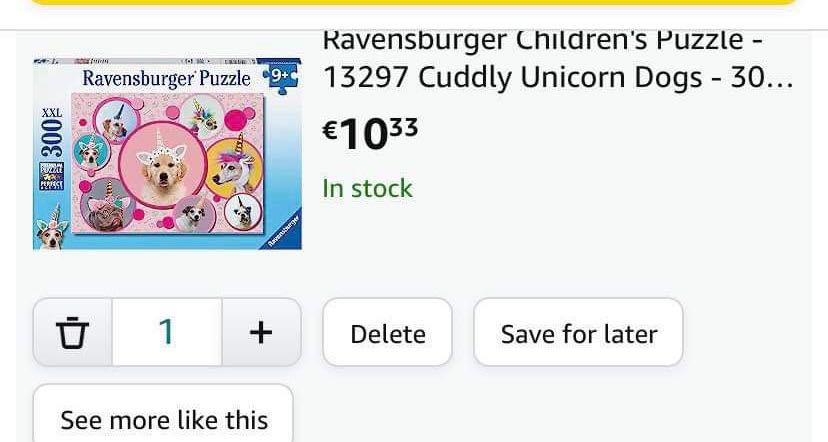Click the trash can icon in quantity stepper
Image resolution: width=828 pixels, height=442 pixels.
pos(72,332)
